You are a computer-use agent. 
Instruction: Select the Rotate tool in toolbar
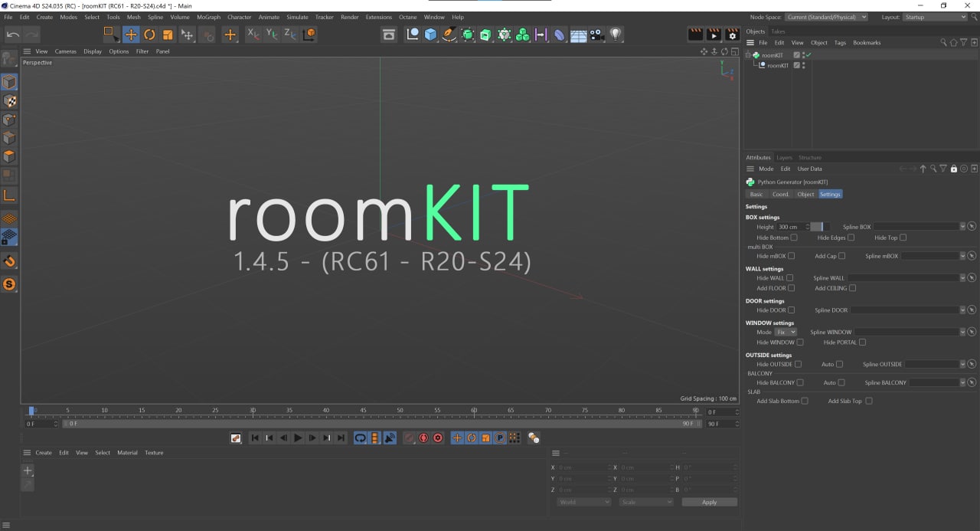tap(149, 34)
